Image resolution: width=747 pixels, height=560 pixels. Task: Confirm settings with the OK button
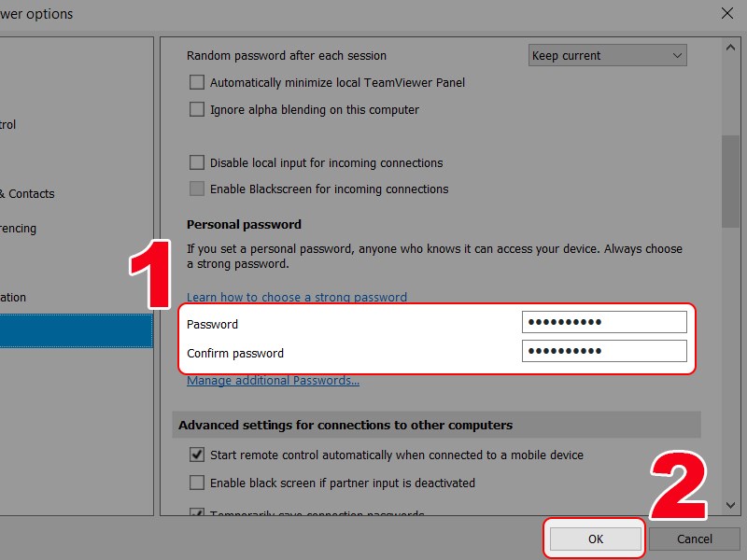click(595, 539)
